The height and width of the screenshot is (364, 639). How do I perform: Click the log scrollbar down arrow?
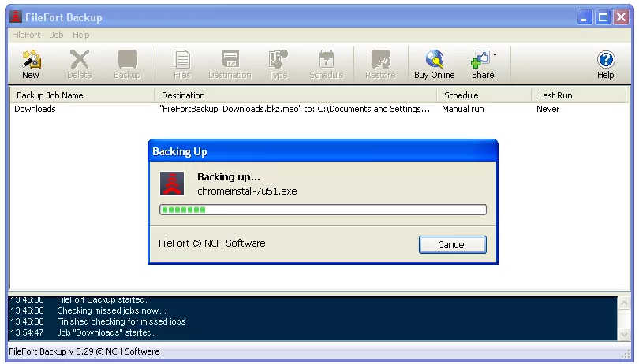(624, 334)
